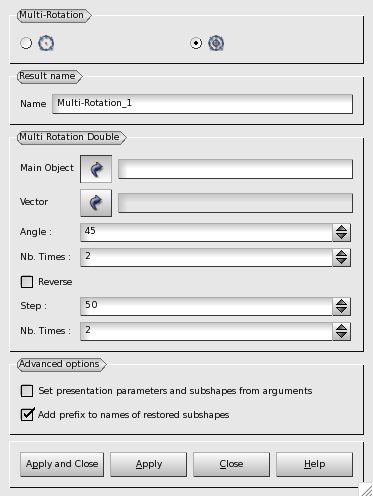Increase the Angle value with up arrow
Screen dimensions: 373x496
pos(341,228)
